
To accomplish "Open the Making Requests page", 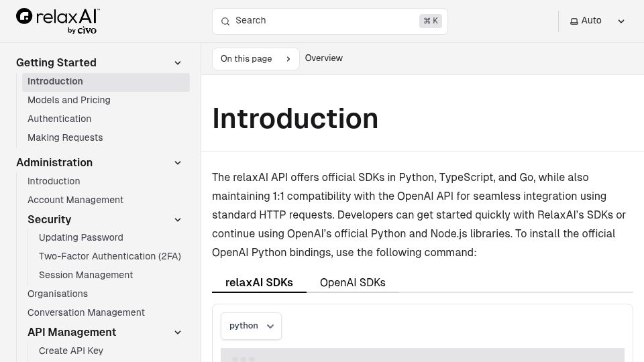I will [x=65, y=137].
